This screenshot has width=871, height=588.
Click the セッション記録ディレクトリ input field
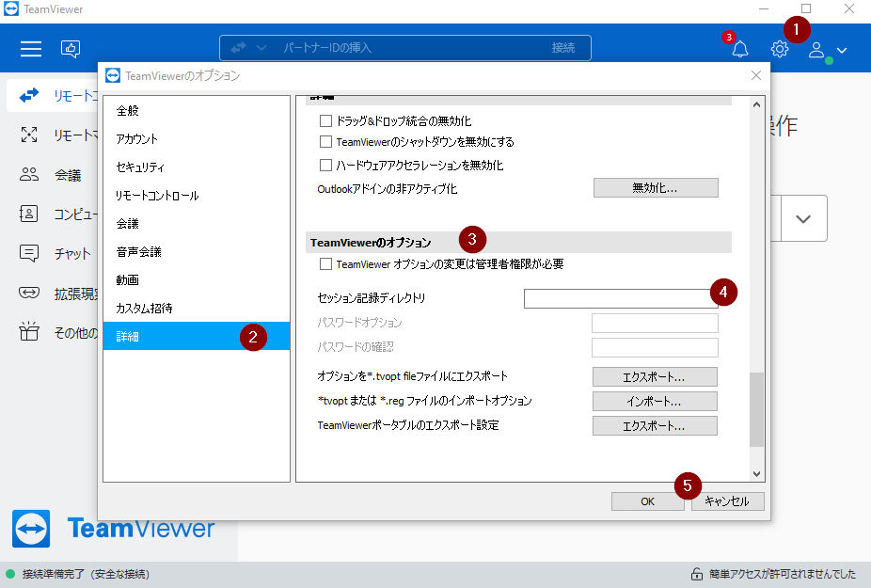[x=621, y=298]
